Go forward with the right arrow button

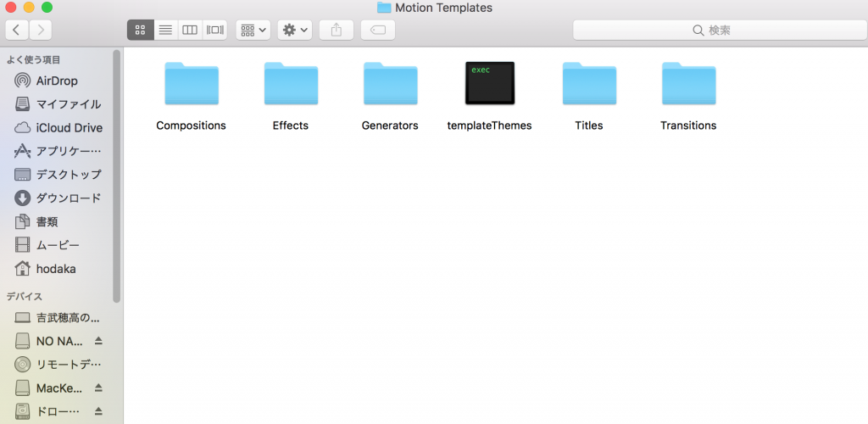[x=41, y=30]
